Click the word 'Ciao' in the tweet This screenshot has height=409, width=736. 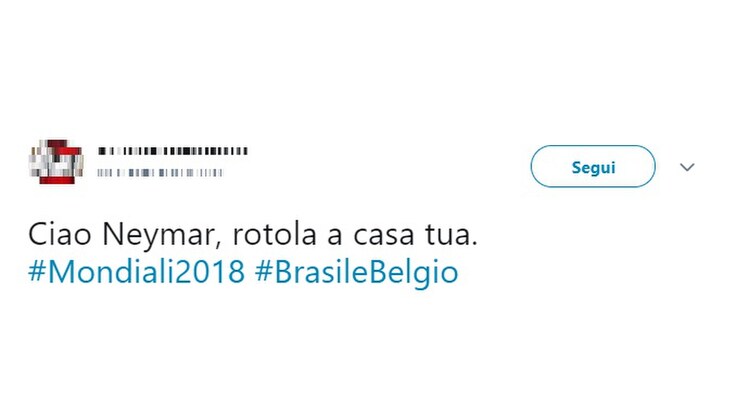point(60,234)
